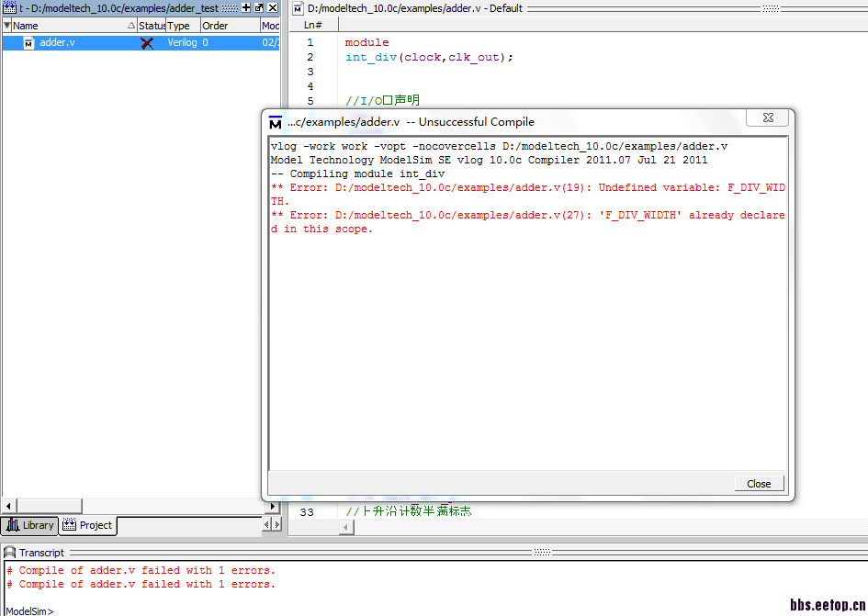Click the Order column header
This screenshot has width=868, height=616.
coord(228,26)
